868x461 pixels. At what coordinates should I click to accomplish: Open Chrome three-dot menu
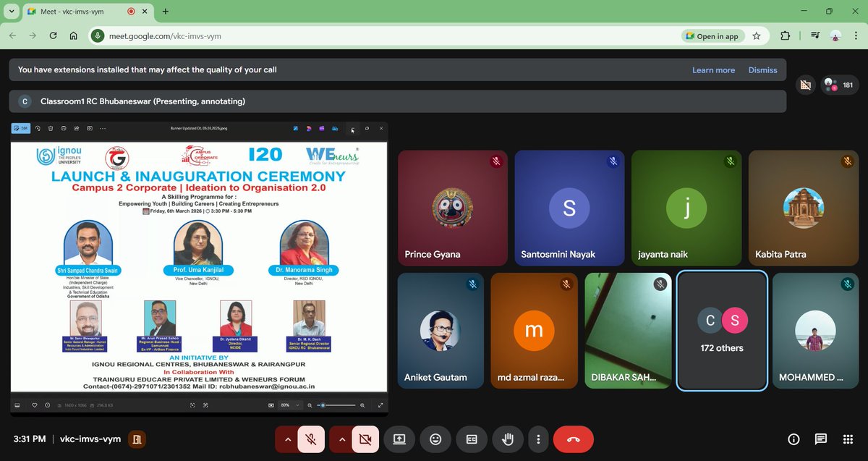click(856, 36)
